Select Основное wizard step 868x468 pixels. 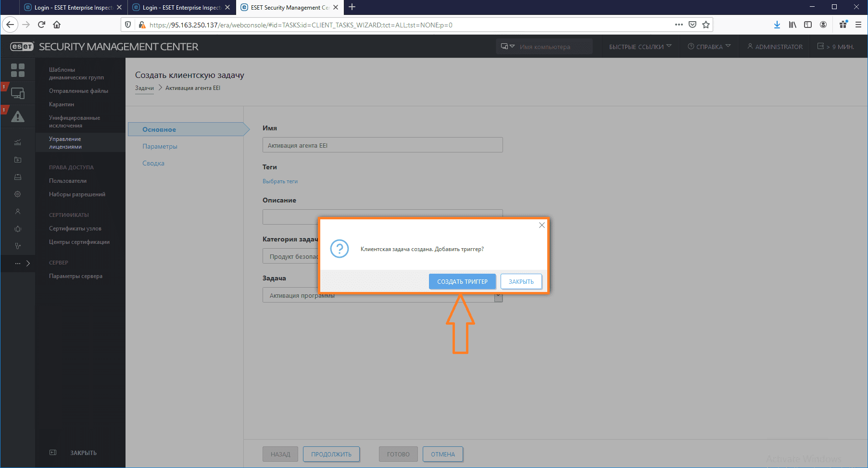[x=189, y=129]
